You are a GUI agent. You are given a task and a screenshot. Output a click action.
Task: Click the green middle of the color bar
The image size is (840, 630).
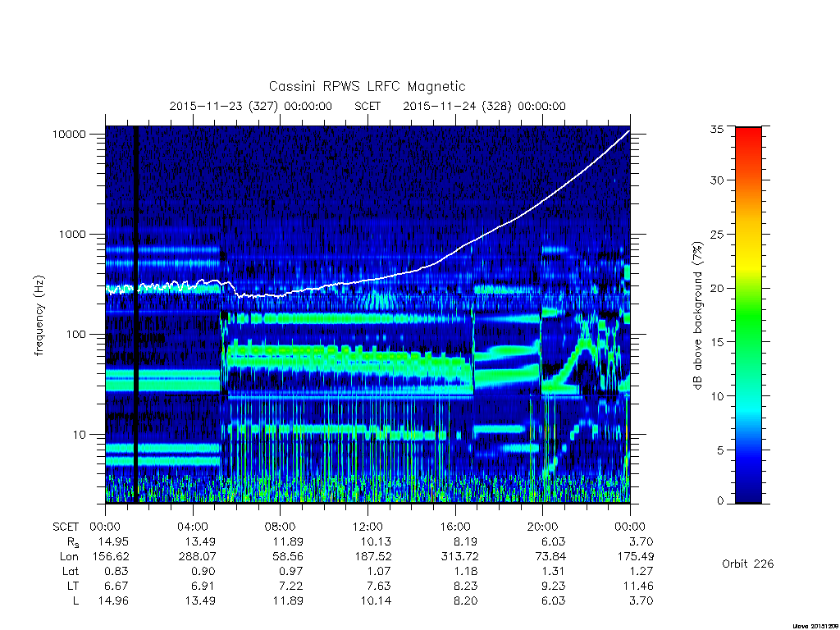click(x=748, y=316)
